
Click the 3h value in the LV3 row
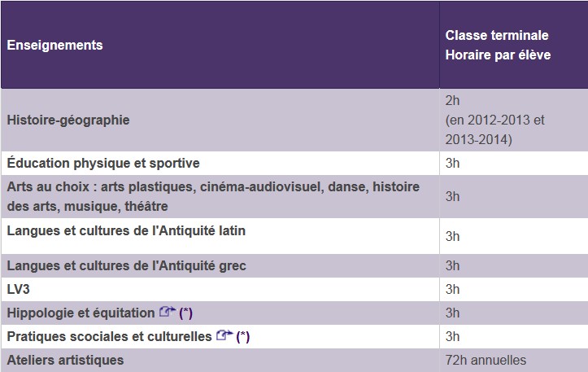click(453, 289)
